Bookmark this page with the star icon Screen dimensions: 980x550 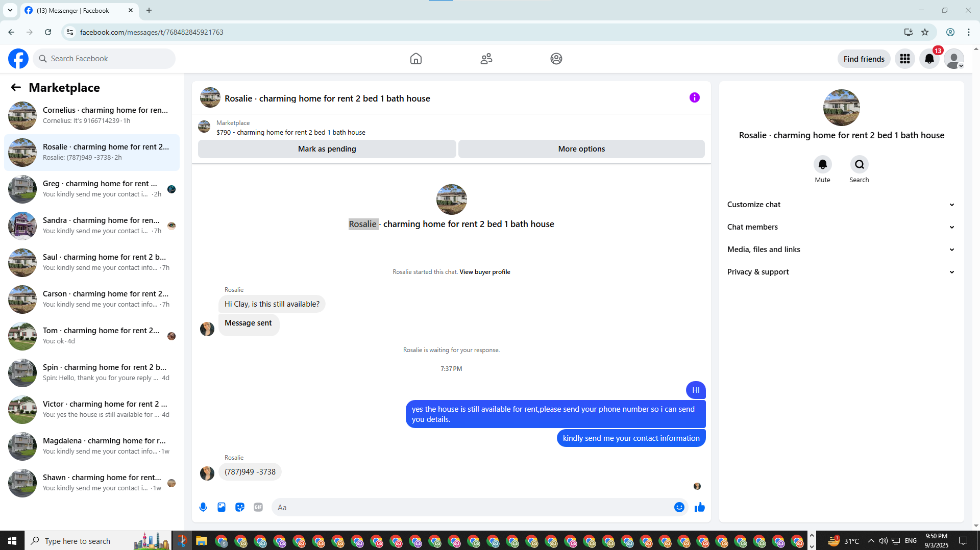click(x=925, y=32)
